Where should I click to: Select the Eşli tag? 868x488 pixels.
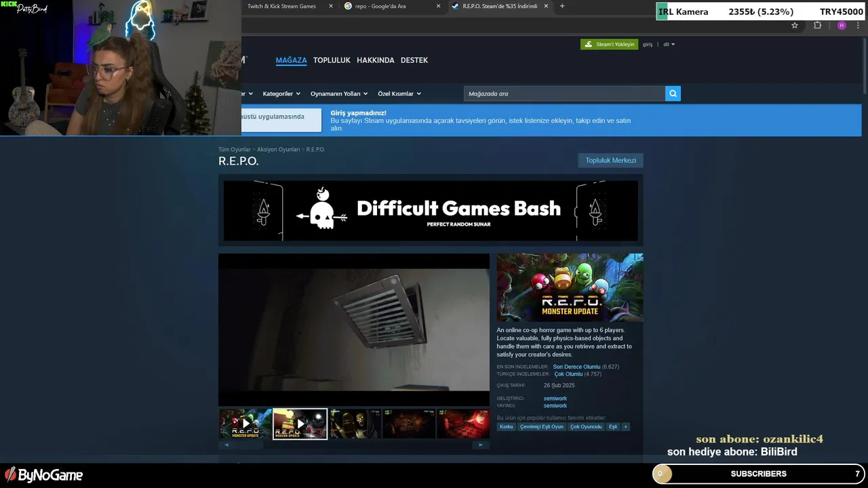pyautogui.click(x=613, y=427)
